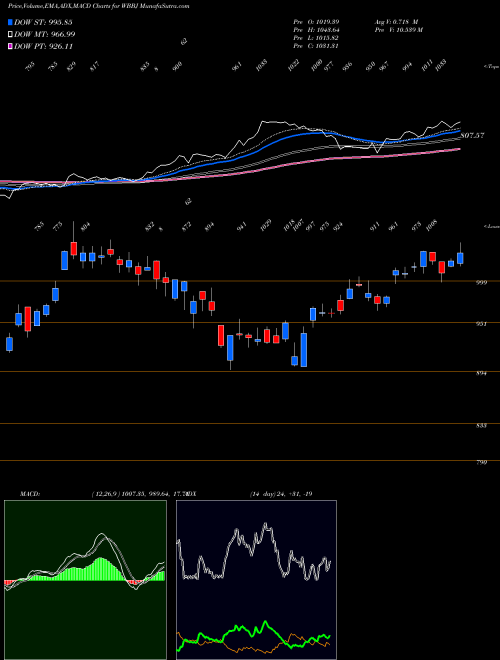Click the green MACD histogram chart panel
Screen dimensions: 500x660
pyautogui.click(x=85, y=580)
